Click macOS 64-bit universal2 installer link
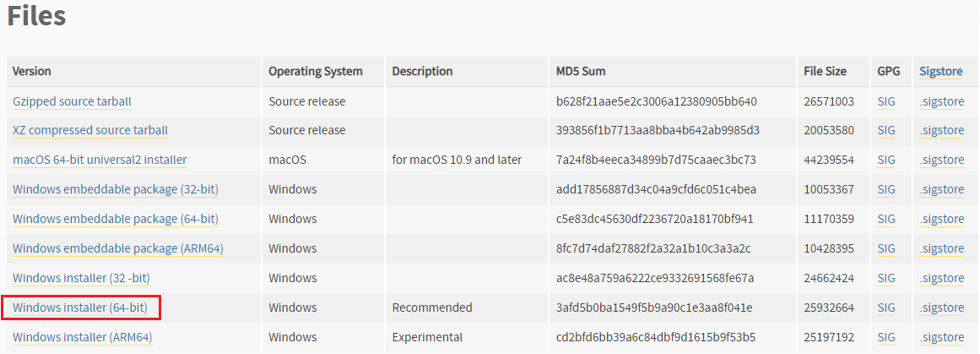 (x=100, y=160)
